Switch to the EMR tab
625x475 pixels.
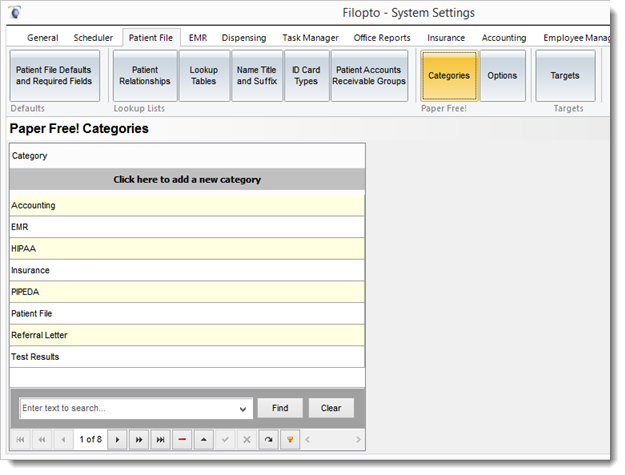point(198,38)
